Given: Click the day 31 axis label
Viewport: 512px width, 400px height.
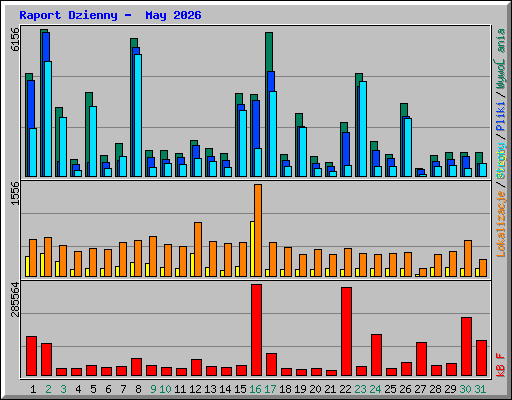Looking at the screenshot, I should point(480,389).
